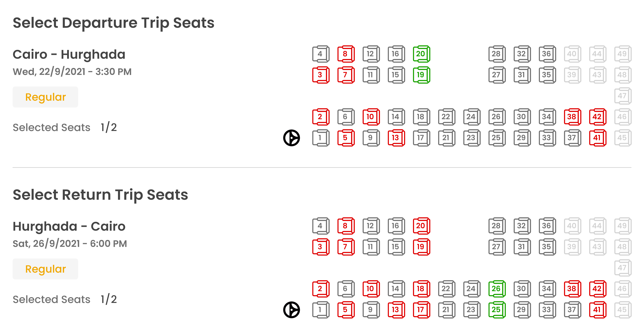Click the return trip steering wheel icon
The image size is (644, 335).
[x=291, y=310]
